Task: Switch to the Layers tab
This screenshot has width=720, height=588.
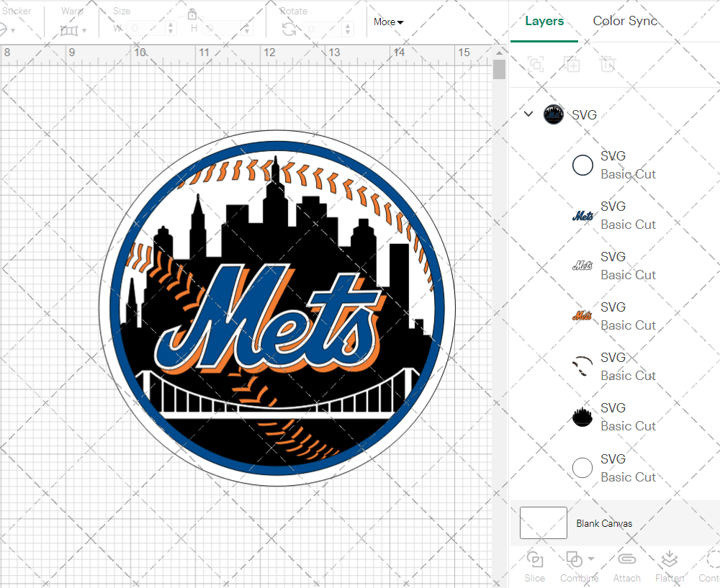Action: (544, 21)
